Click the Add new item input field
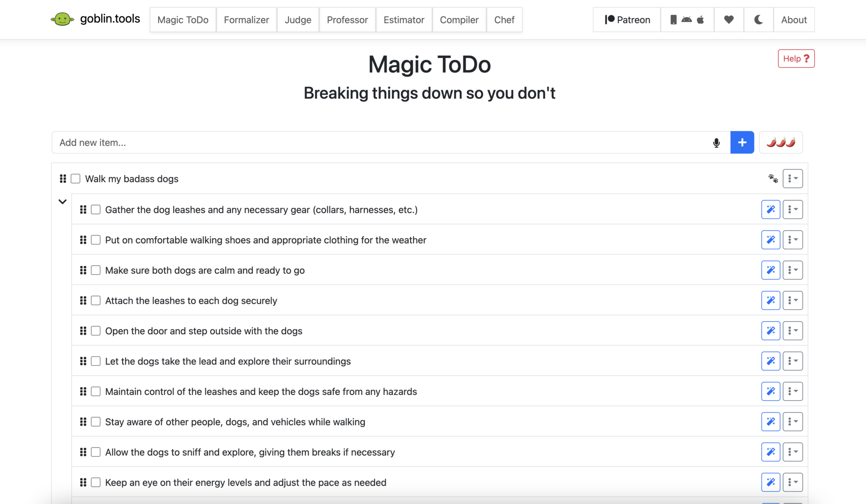This screenshot has width=866, height=504. (303, 142)
